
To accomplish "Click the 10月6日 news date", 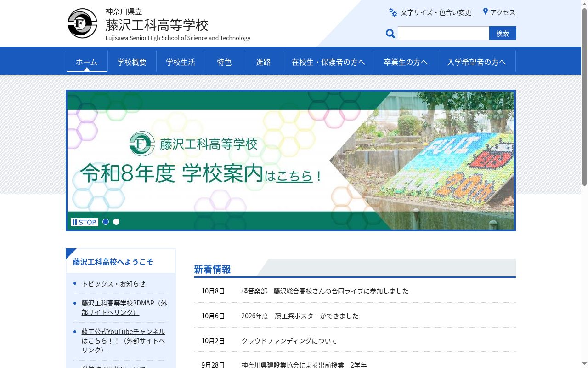I will click(x=213, y=316).
